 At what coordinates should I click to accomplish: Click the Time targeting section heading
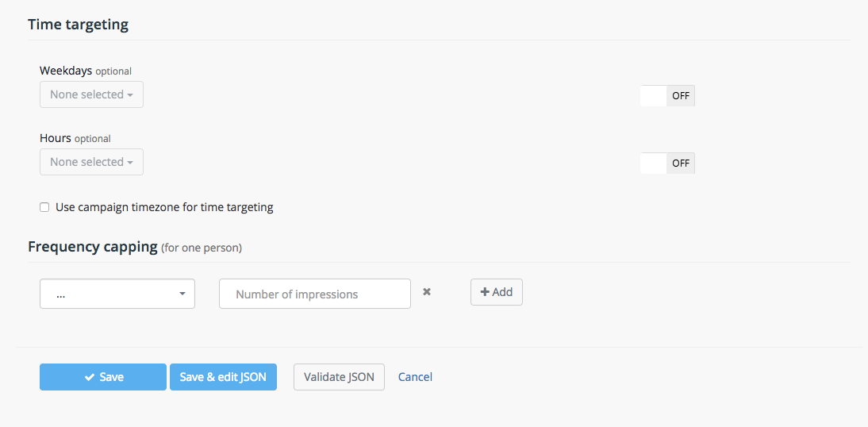(78, 25)
